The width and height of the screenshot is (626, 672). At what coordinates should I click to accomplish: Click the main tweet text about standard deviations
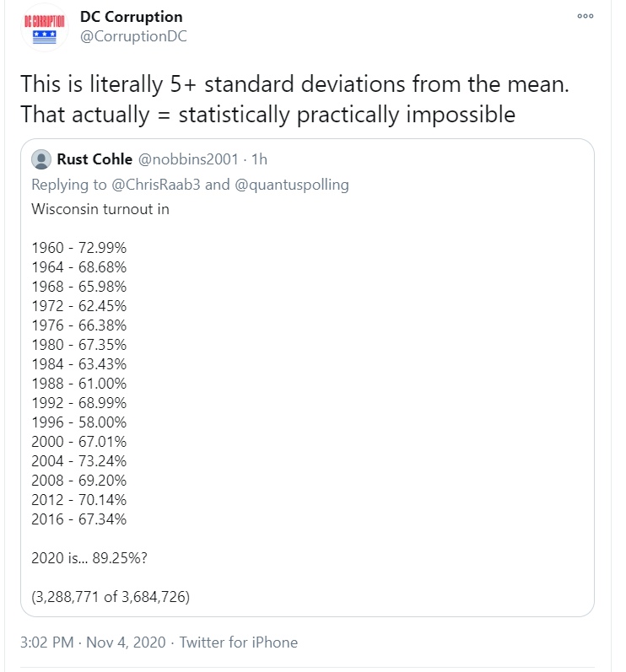tap(294, 99)
